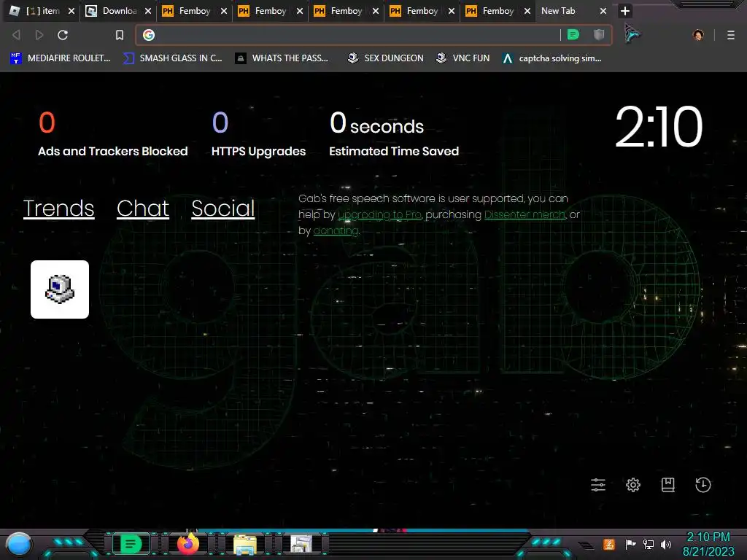Click the HTTPS Upgrades counter
Image resolution: width=747 pixels, height=560 pixels.
click(x=259, y=134)
